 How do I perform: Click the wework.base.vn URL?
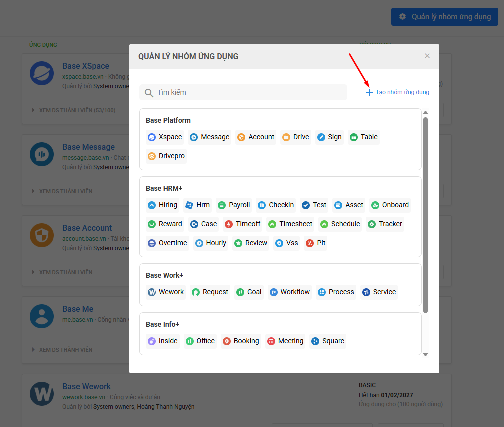click(84, 397)
